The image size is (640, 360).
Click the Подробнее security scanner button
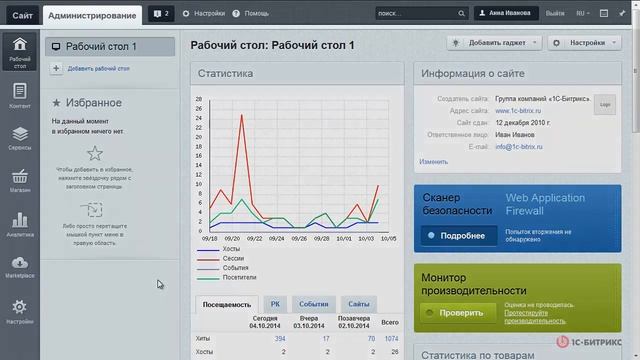point(459,236)
